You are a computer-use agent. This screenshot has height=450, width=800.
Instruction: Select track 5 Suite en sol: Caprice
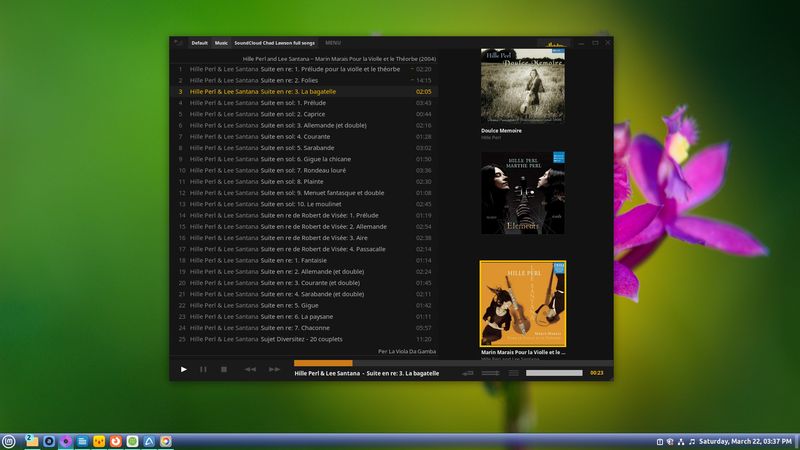tap(305, 114)
